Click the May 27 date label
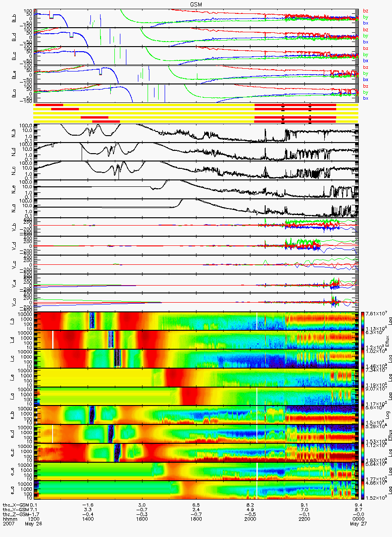This screenshot has width=392, height=537. [x=358, y=524]
